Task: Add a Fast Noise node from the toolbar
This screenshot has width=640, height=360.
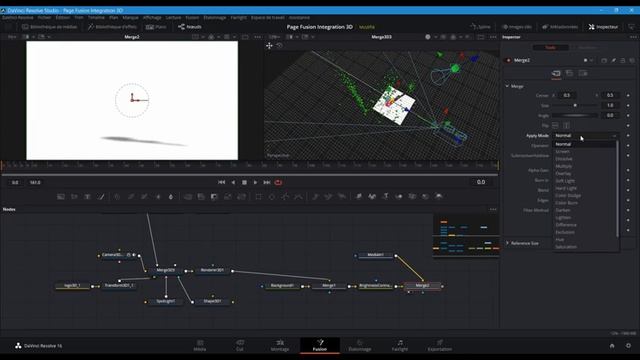Action: point(74,197)
